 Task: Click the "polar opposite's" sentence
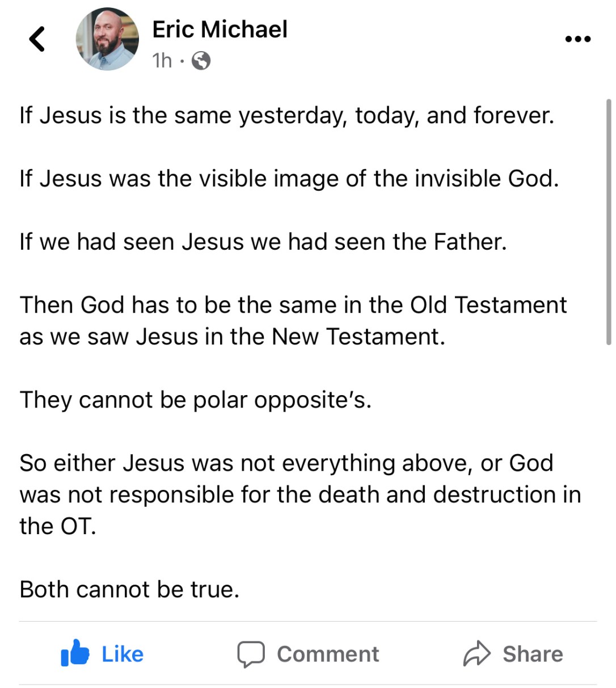pos(196,400)
